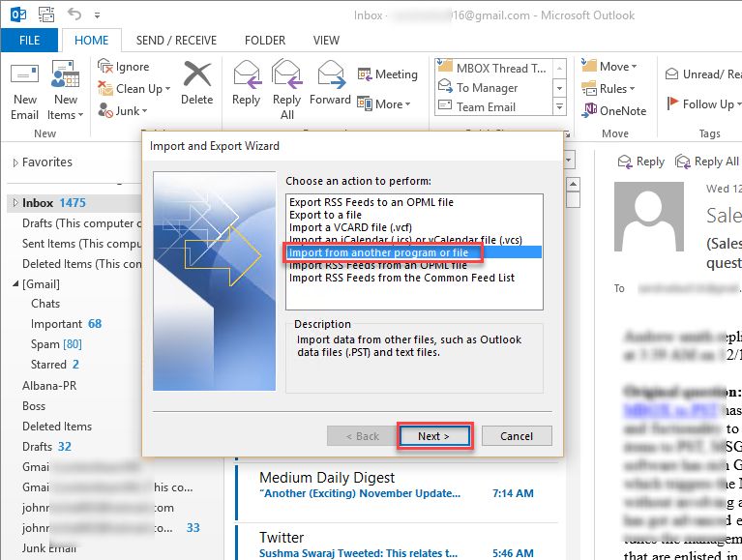Screen dimensions: 742x560
Task: Open the Drafts 32 folder
Action: tap(46, 447)
